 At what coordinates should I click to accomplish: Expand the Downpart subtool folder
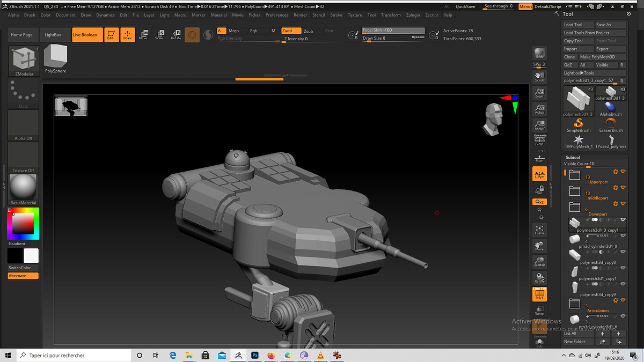coord(575,207)
